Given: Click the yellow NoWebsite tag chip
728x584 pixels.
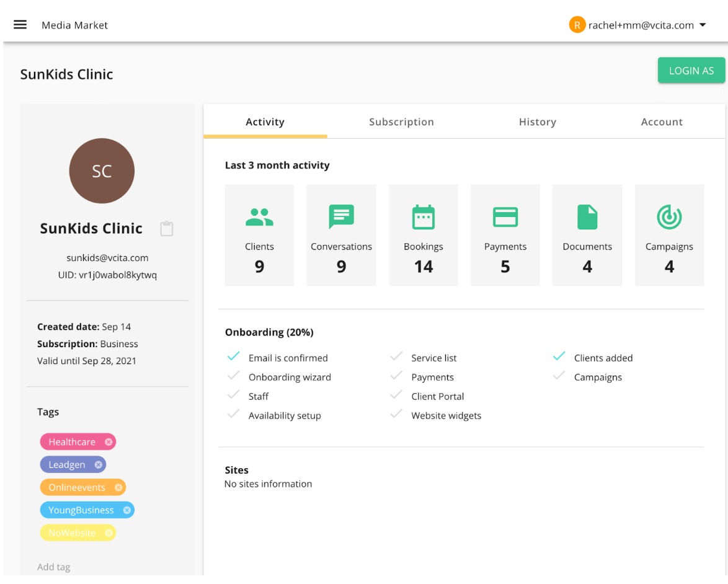Looking at the screenshot, I should tap(73, 533).
